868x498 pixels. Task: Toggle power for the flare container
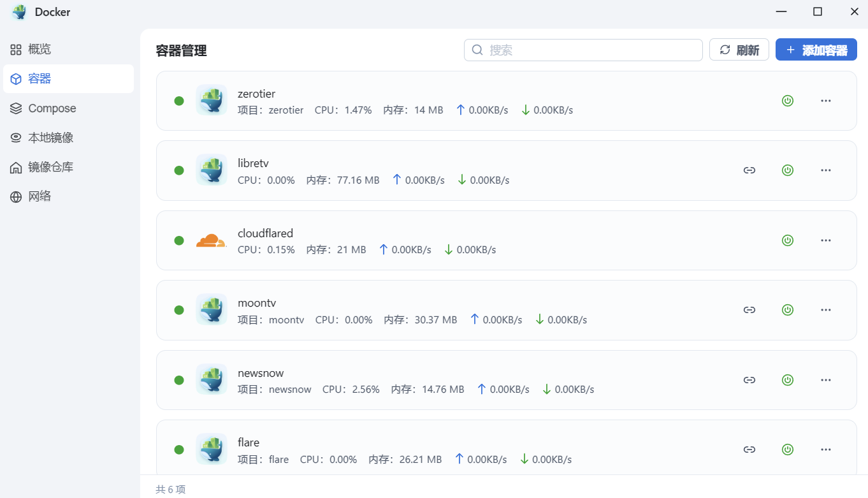tap(788, 450)
